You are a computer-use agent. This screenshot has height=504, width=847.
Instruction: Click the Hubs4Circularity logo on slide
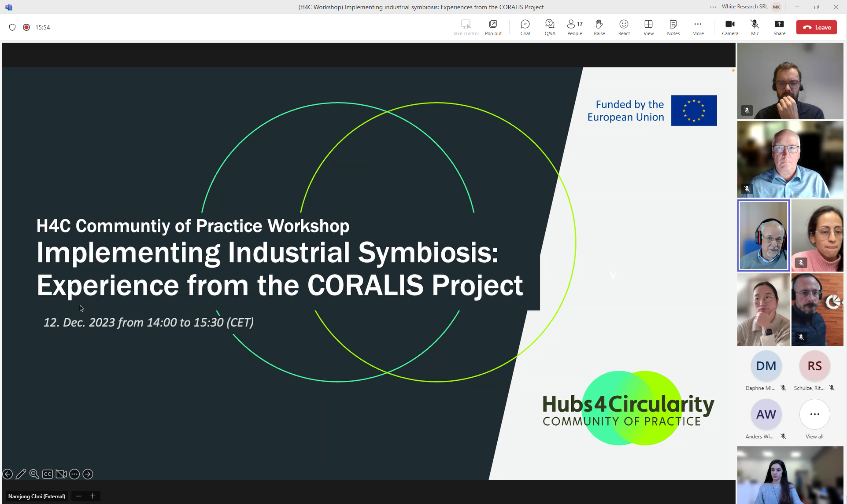628,408
